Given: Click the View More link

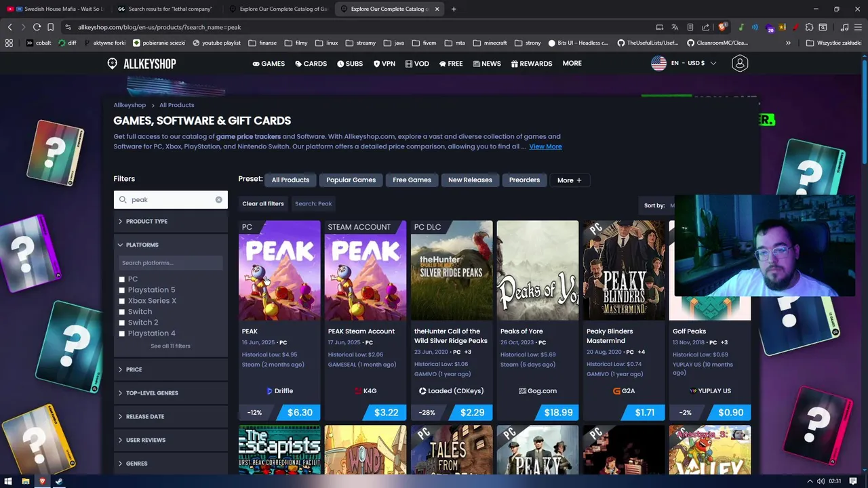Looking at the screenshot, I should (x=545, y=146).
